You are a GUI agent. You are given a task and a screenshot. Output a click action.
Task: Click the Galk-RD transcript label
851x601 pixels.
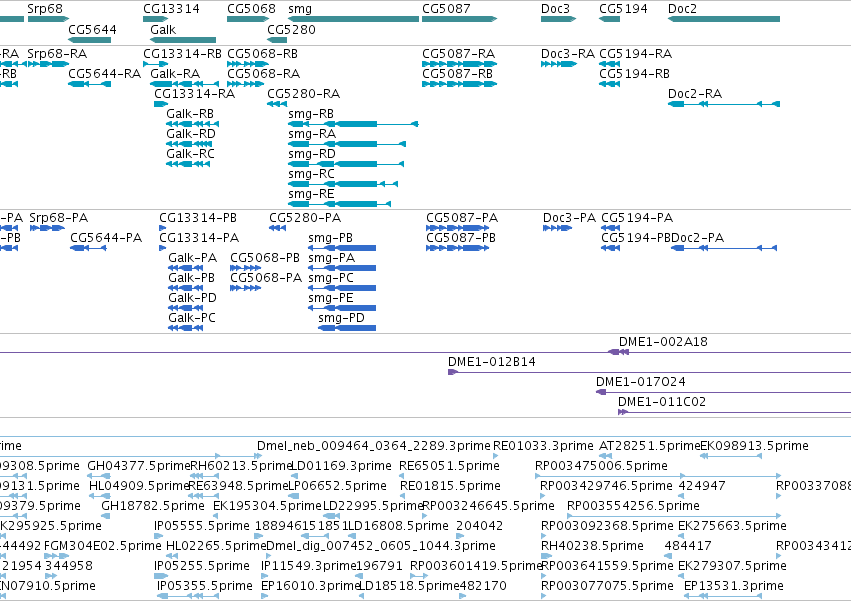191,134
